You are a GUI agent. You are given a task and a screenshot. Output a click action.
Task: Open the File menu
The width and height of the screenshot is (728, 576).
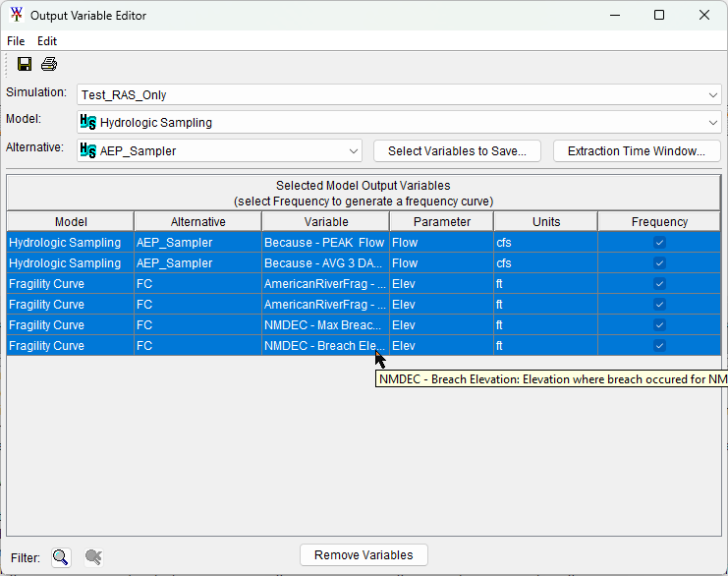[x=16, y=41]
